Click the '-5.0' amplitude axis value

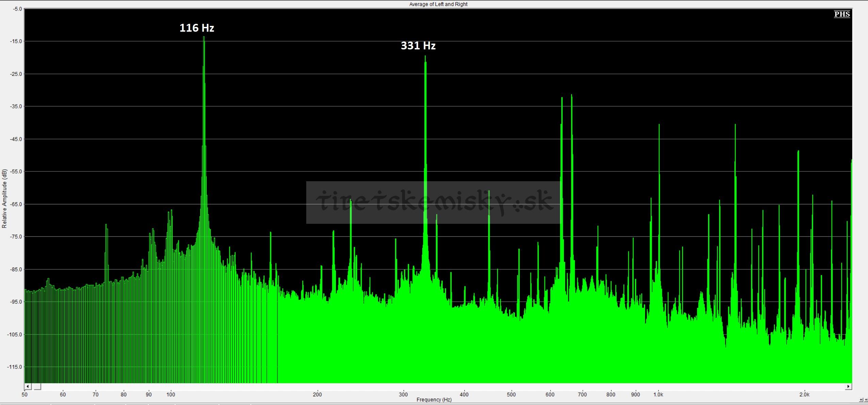(17, 9)
